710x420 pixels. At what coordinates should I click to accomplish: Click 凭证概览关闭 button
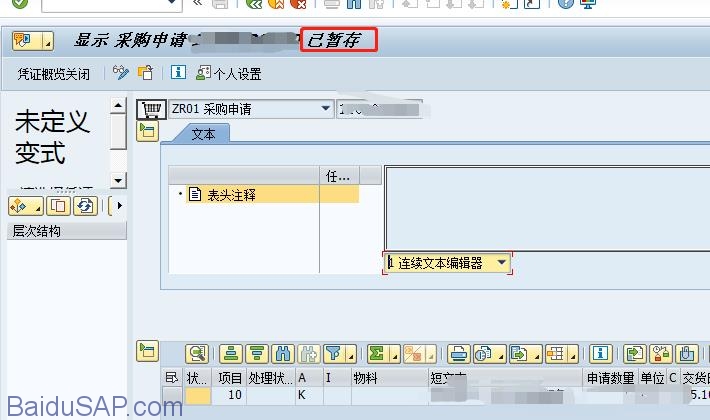tap(54, 74)
